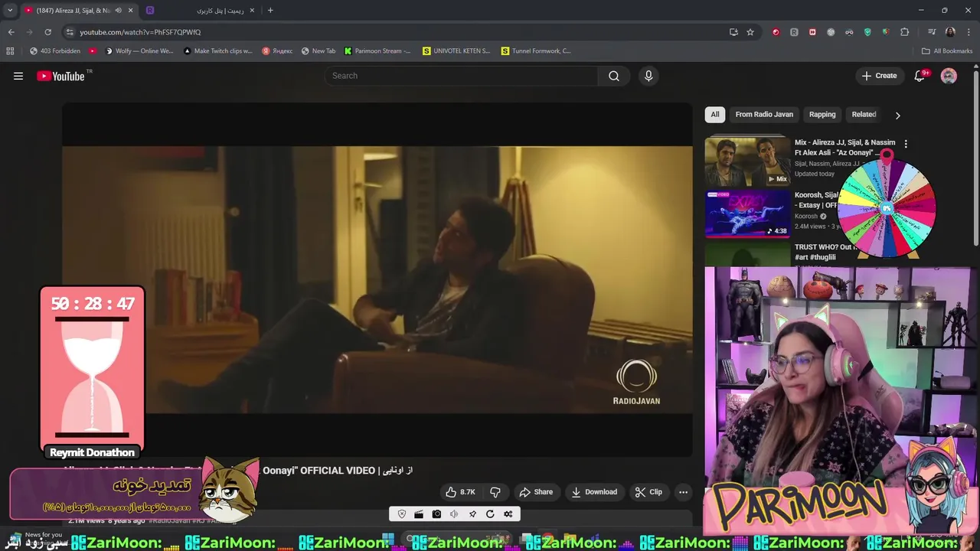The image size is (980, 551).
Task: Select the From Radio Javan chip
Action: [x=764, y=114]
